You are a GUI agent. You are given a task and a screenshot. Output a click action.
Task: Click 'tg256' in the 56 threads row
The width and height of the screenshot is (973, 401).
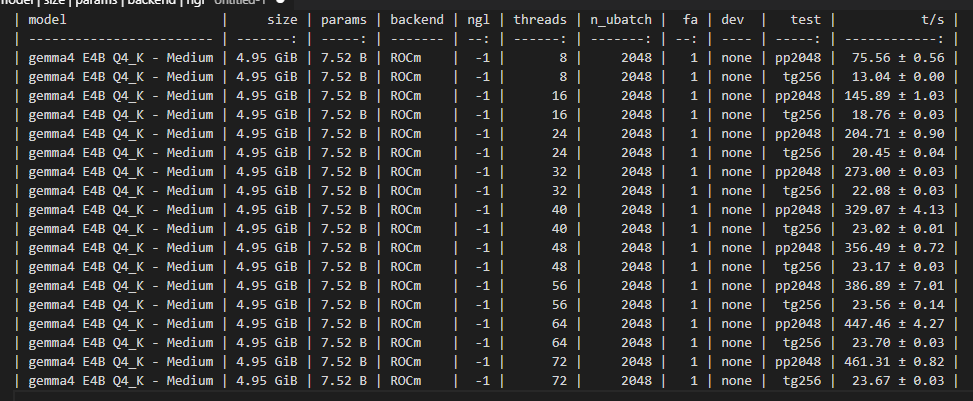pyautogui.click(x=802, y=305)
